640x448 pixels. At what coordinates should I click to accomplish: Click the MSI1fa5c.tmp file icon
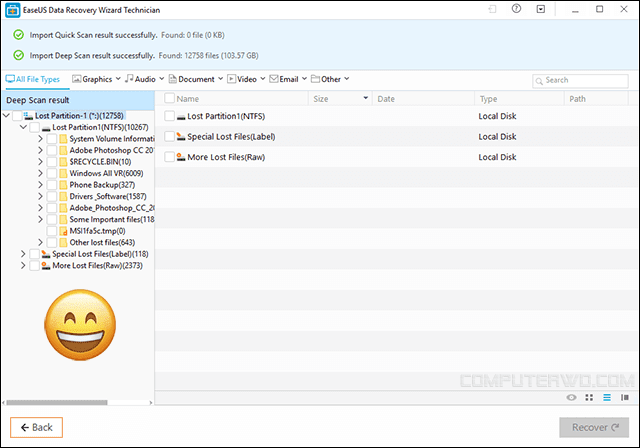pyautogui.click(x=63, y=231)
